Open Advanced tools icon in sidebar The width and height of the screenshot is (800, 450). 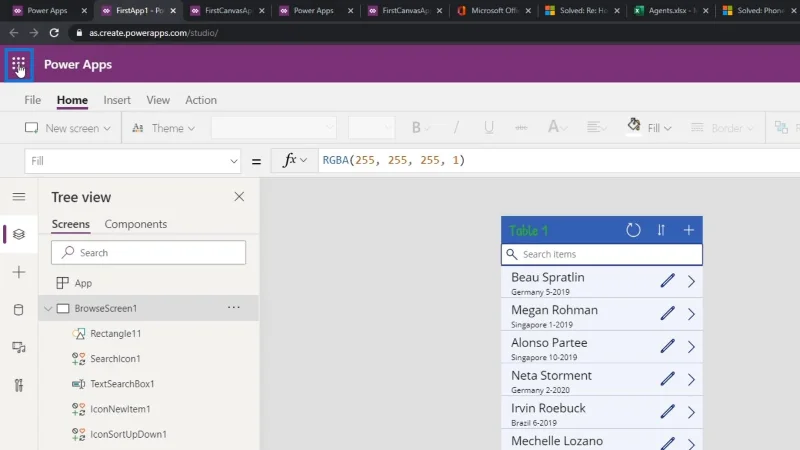19,385
